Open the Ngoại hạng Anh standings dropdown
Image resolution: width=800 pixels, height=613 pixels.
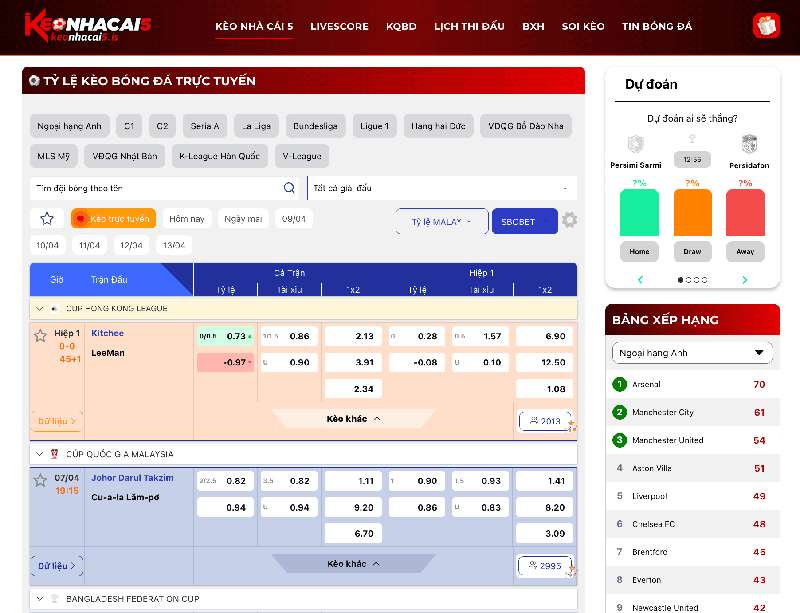(692, 352)
